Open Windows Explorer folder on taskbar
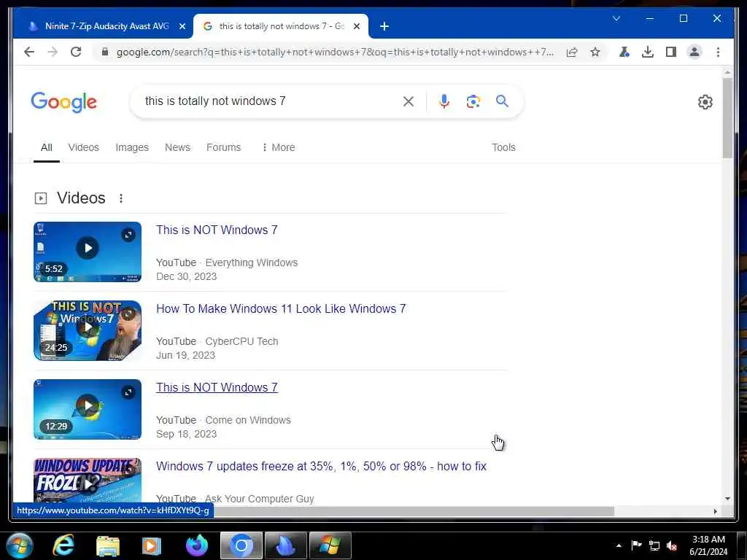Image resolution: width=747 pixels, height=560 pixels. [108, 545]
